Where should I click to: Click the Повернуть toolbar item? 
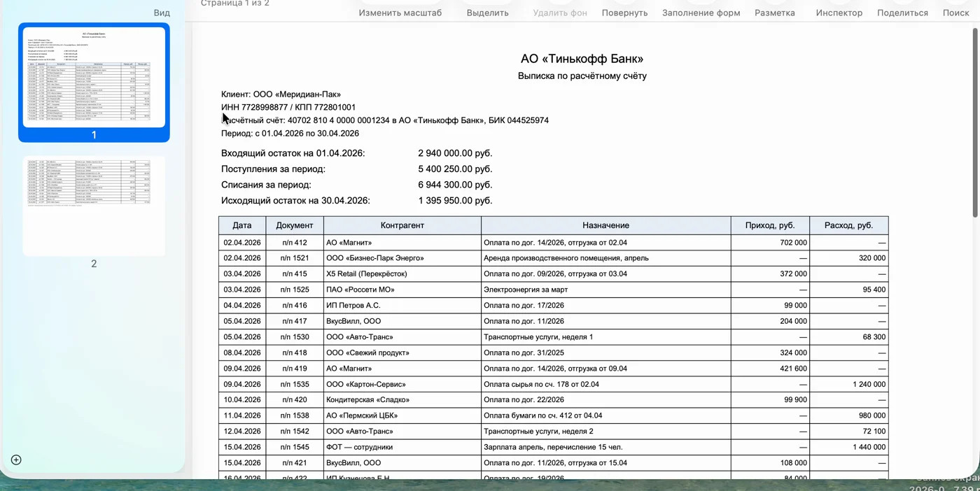624,13
